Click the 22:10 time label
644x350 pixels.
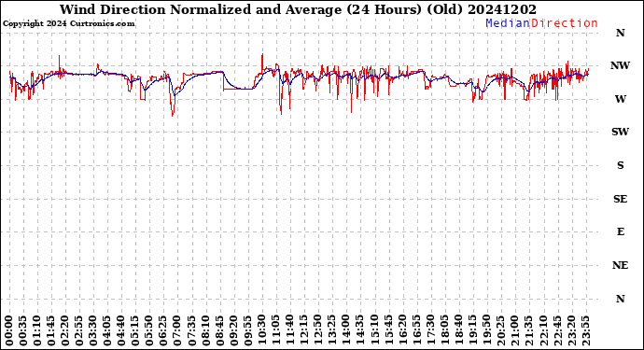543,331
